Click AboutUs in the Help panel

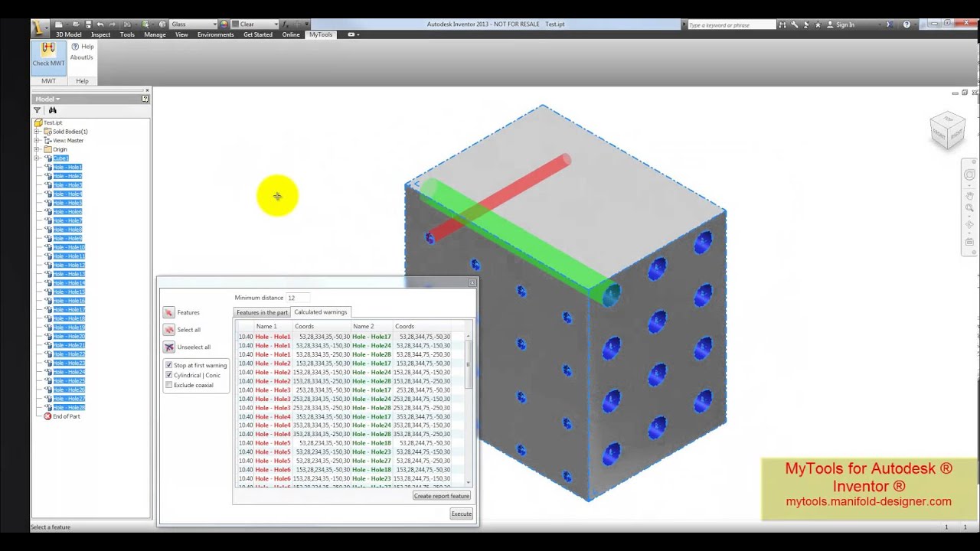point(82,57)
